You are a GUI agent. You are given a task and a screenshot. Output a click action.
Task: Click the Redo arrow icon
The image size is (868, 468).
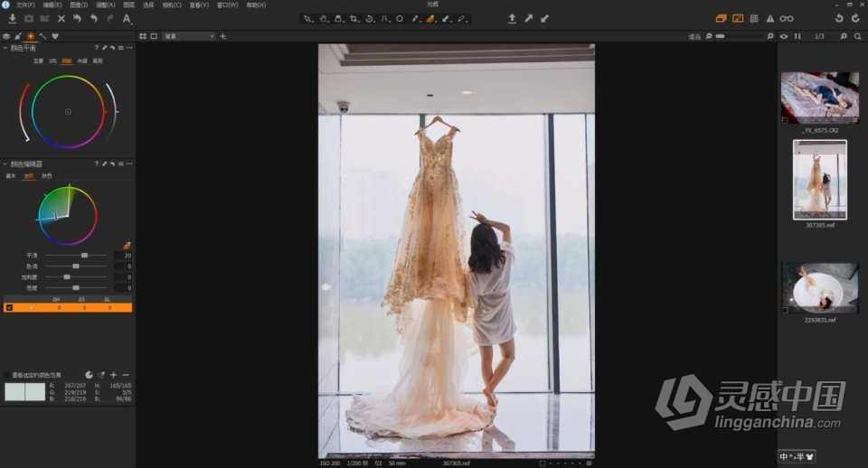[110, 19]
